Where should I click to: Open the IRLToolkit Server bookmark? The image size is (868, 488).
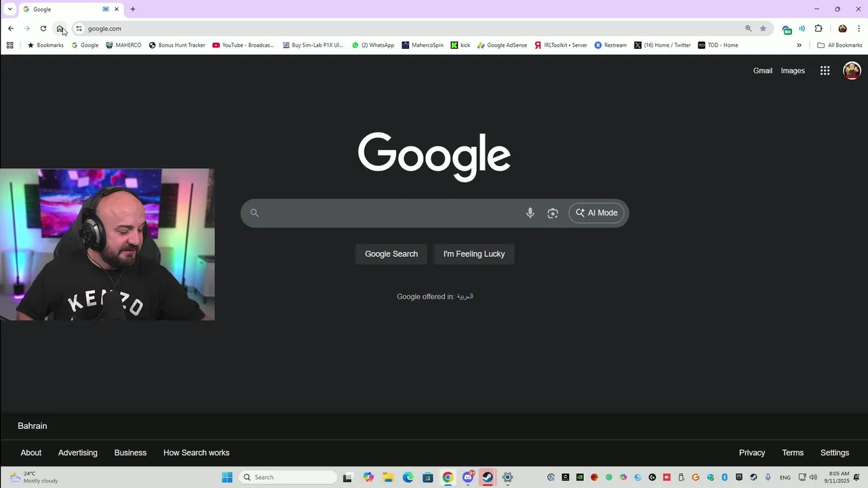click(x=561, y=45)
